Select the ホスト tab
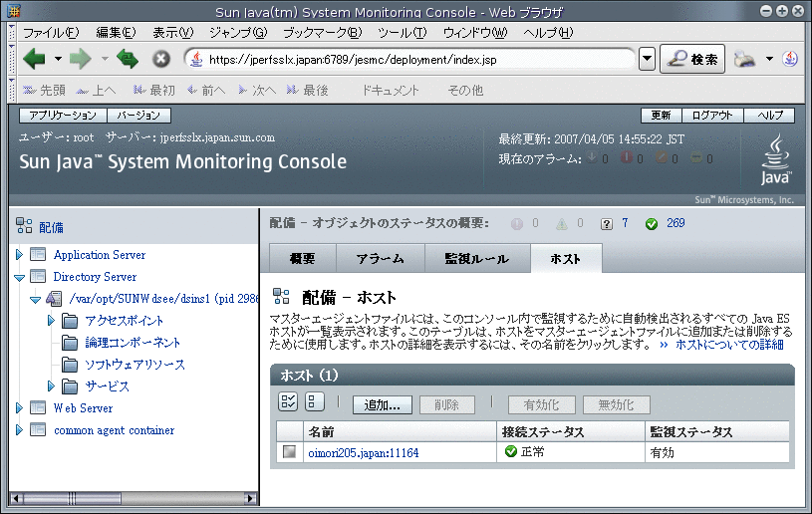The image size is (812, 514). (x=566, y=258)
